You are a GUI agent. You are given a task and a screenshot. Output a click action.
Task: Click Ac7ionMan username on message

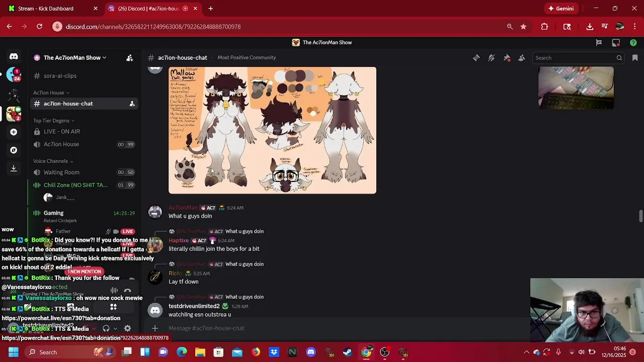coord(183,208)
